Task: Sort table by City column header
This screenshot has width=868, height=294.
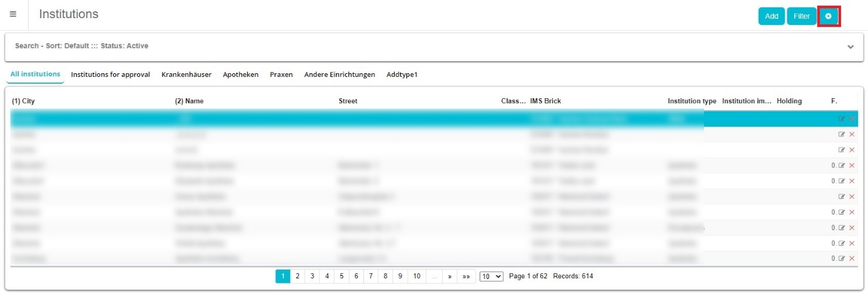Action: click(x=24, y=101)
